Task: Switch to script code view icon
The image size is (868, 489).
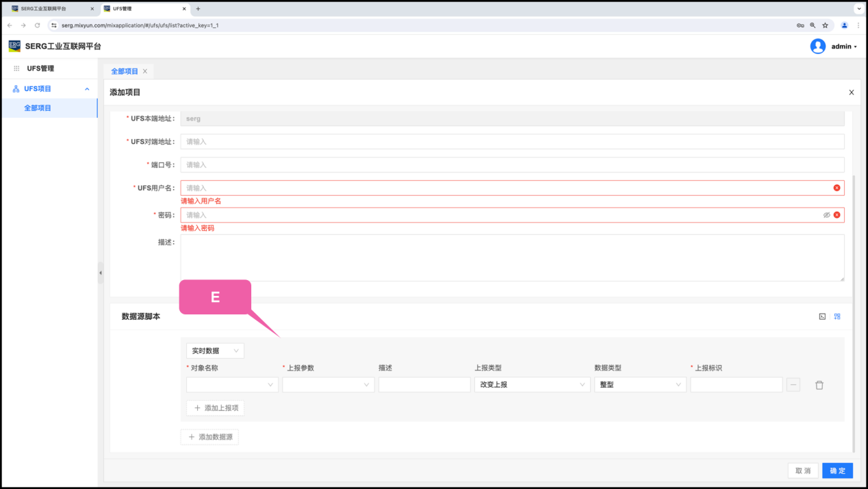Action: (822, 316)
